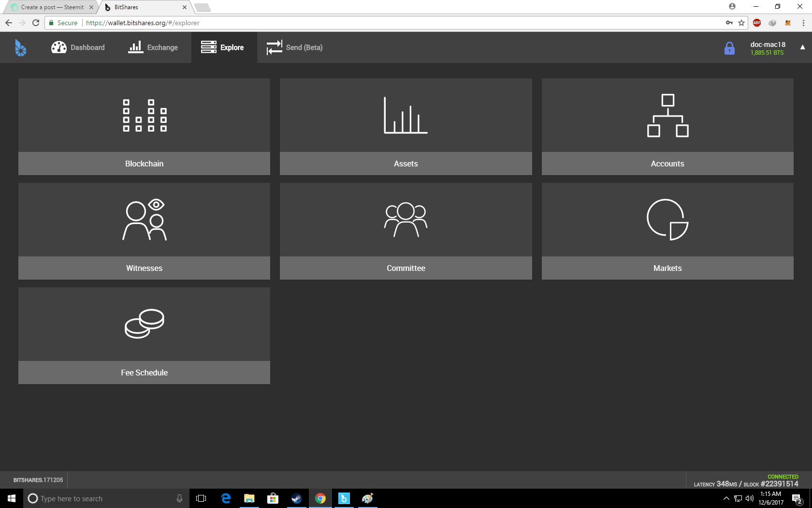This screenshot has width=812, height=508.
Task: Open the clock and date flyout
Action: (x=771, y=498)
